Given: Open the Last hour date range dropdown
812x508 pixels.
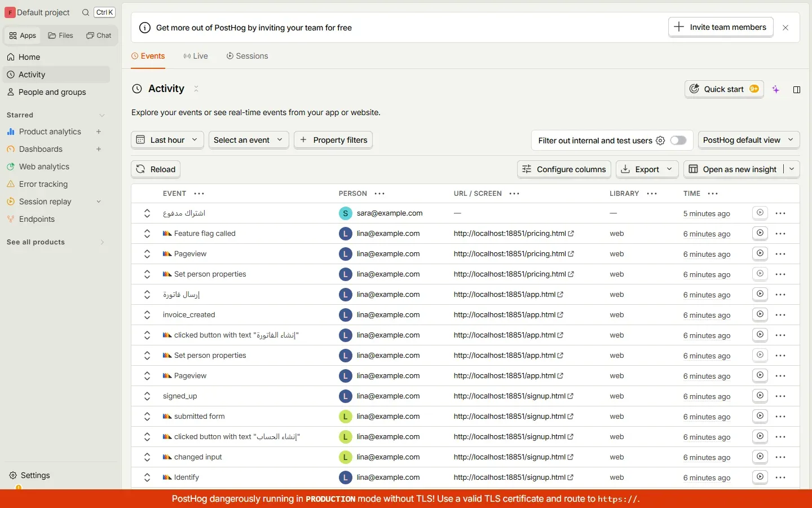Looking at the screenshot, I should coord(167,140).
